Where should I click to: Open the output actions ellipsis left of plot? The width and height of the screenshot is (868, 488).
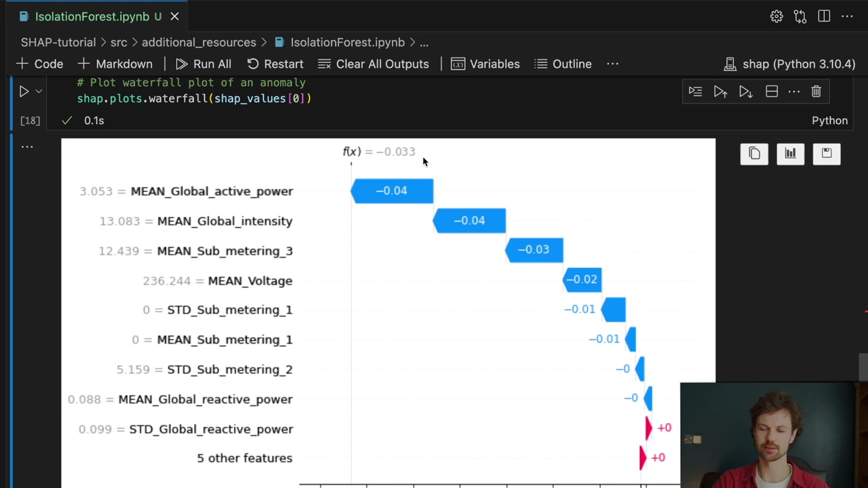[27, 146]
